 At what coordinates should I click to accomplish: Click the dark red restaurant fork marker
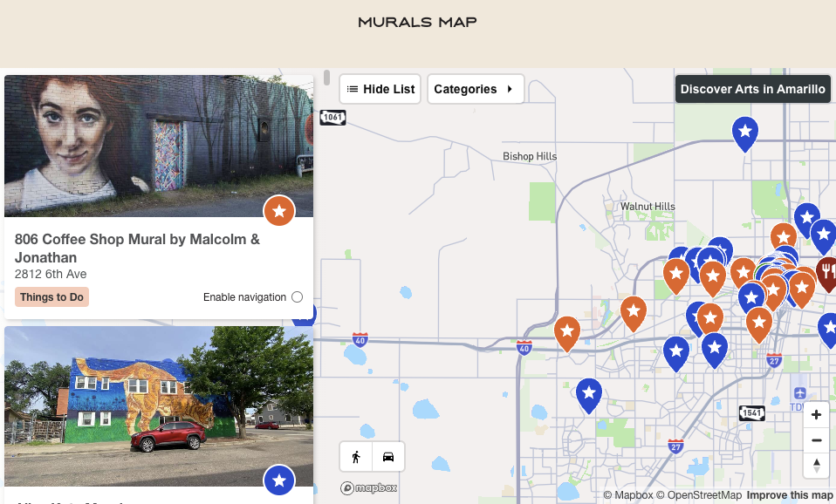(827, 273)
